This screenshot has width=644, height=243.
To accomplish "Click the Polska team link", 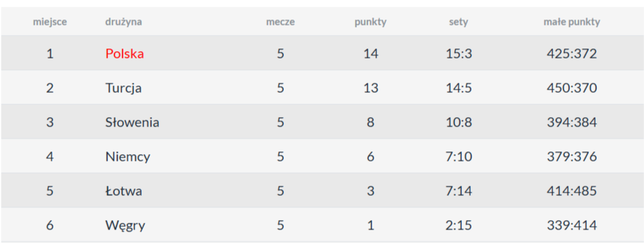I will (125, 54).
